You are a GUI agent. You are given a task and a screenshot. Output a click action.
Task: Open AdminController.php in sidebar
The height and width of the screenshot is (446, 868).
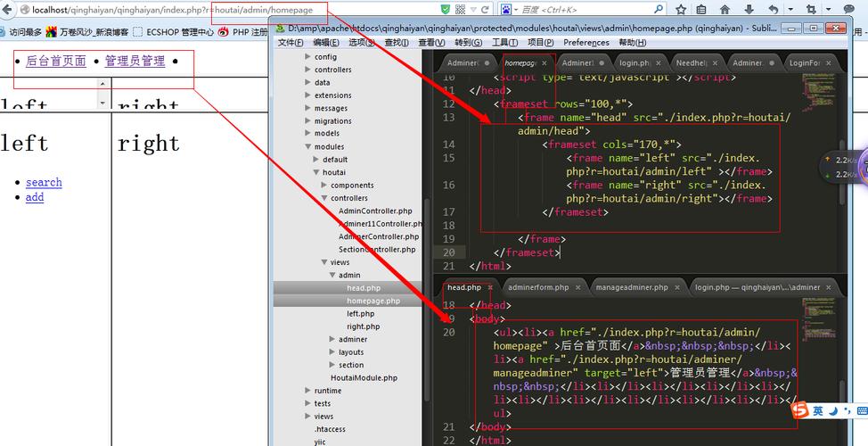pyautogui.click(x=375, y=211)
